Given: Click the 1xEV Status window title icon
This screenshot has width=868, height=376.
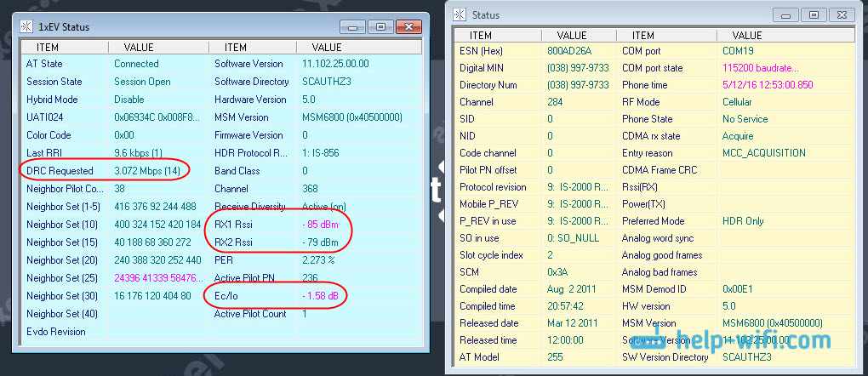Looking at the screenshot, I should (27, 27).
